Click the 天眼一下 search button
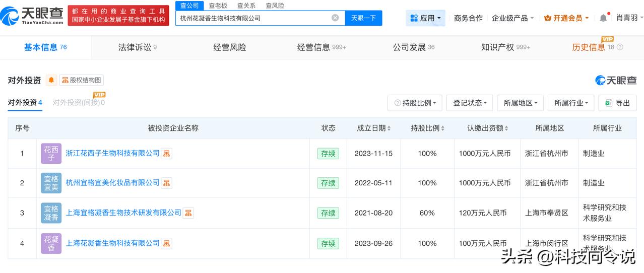Screen dimensions: 644x273 [x=363, y=18]
